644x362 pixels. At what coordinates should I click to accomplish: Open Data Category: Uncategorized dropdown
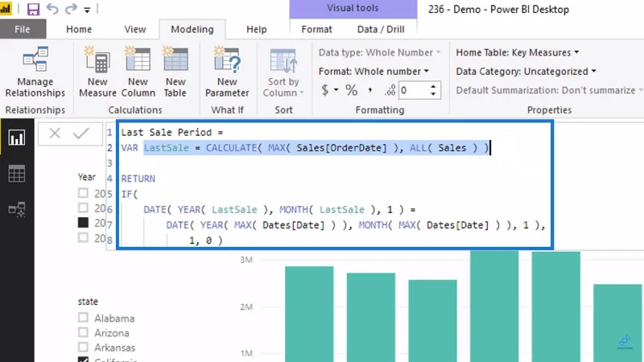(526, 72)
